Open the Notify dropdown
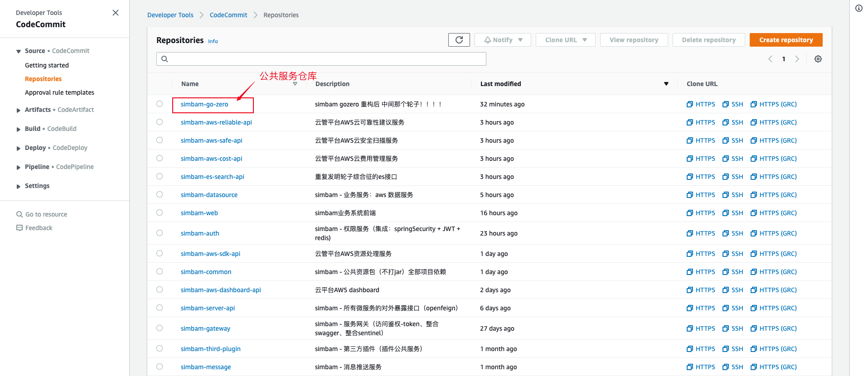868x376 pixels. pyautogui.click(x=503, y=40)
